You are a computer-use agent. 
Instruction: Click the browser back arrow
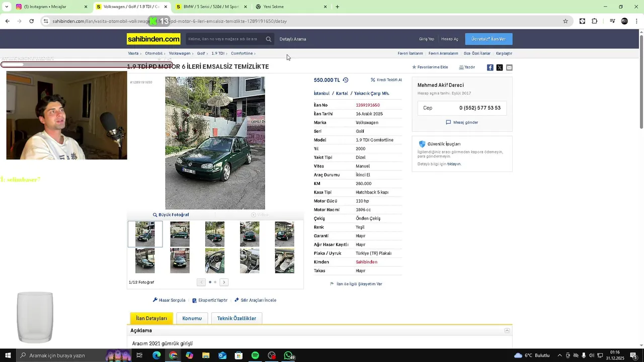coord(7,21)
